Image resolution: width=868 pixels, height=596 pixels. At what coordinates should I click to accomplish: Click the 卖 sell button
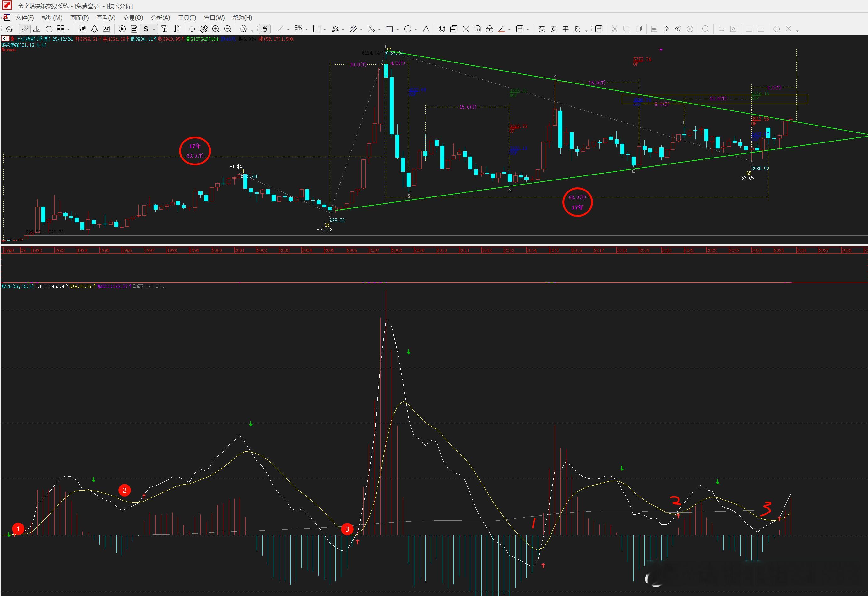pos(553,29)
